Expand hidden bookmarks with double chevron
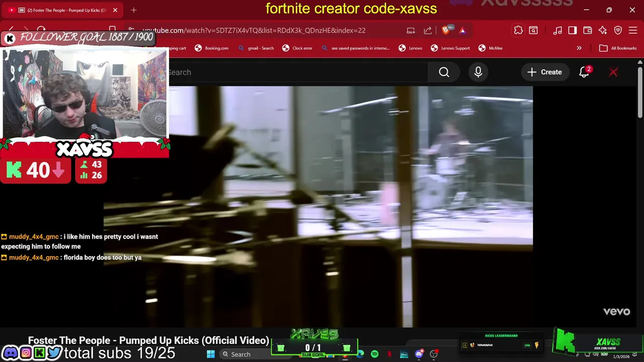 (579, 48)
